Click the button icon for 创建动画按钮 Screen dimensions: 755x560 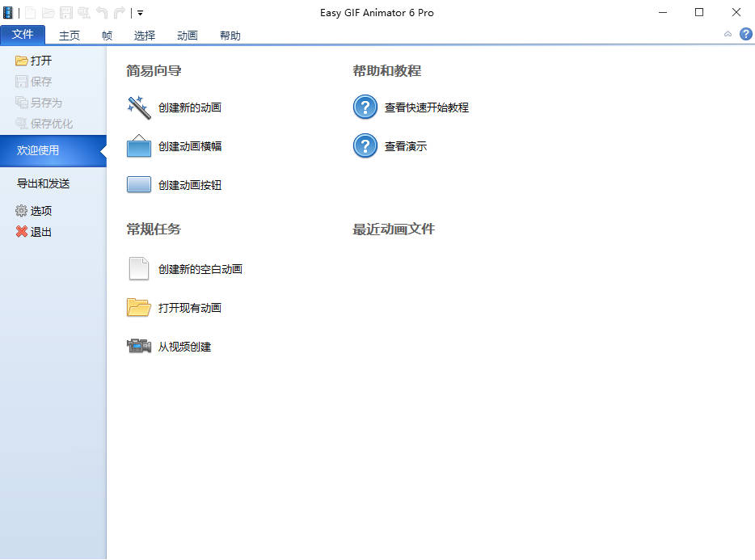pyautogui.click(x=139, y=184)
